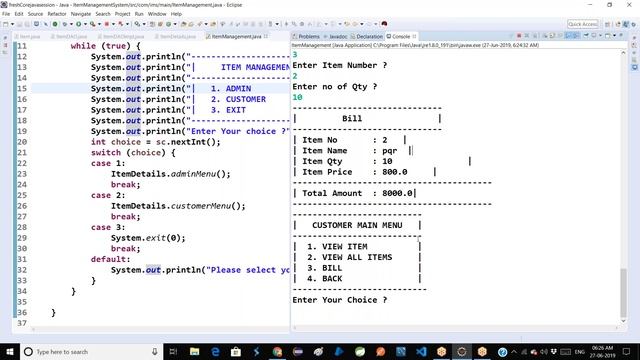Viewport: 640px width, 360px height.
Task: Click the Console scrollbar down arrow
Action: (x=623, y=321)
